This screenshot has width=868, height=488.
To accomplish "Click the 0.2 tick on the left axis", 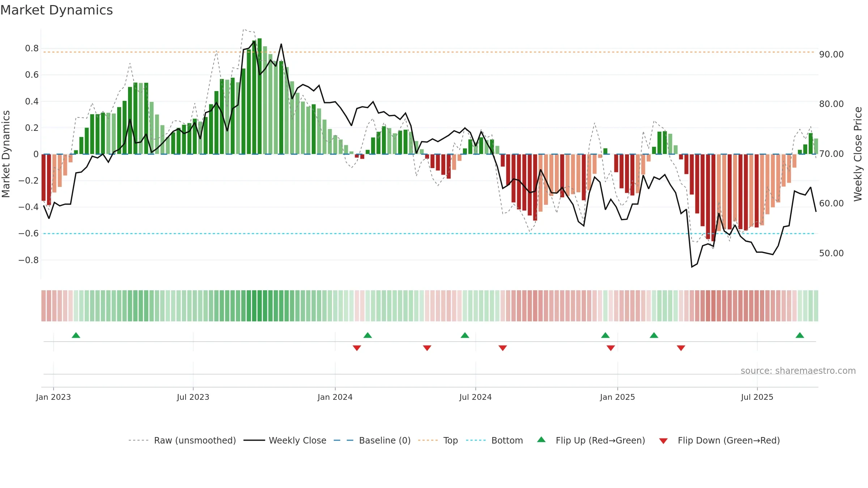I will [x=32, y=128].
